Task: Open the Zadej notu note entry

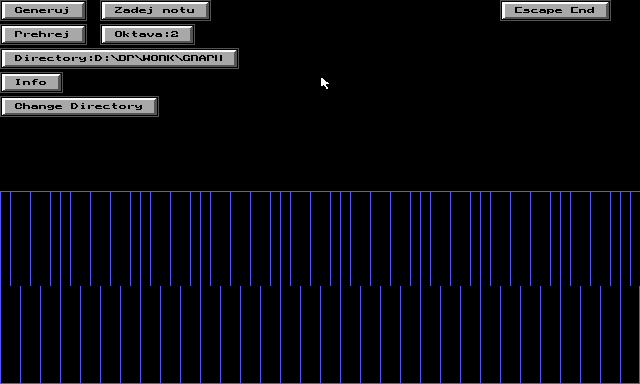Action: (x=155, y=10)
